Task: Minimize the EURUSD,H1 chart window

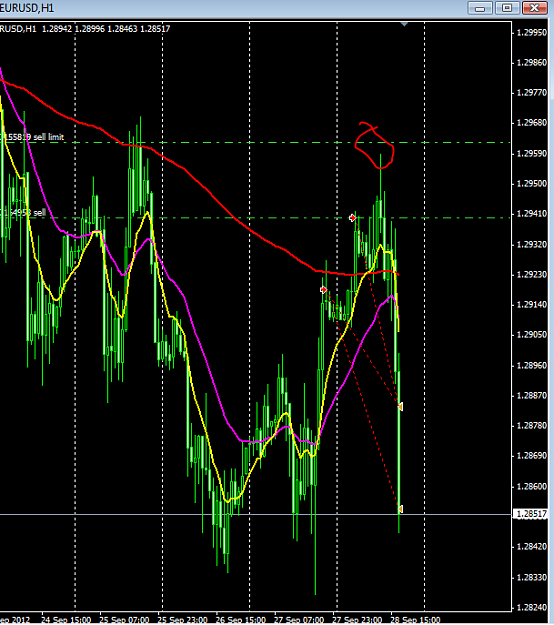Action: point(480,8)
